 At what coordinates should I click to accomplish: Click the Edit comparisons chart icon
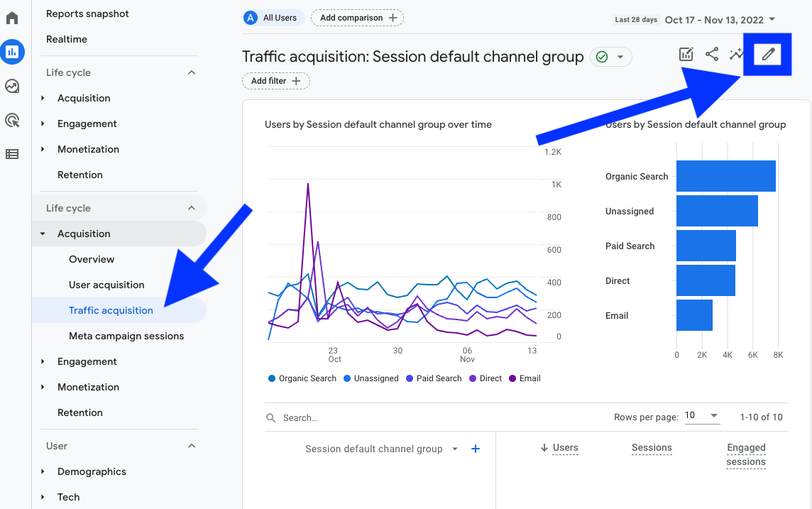click(686, 54)
